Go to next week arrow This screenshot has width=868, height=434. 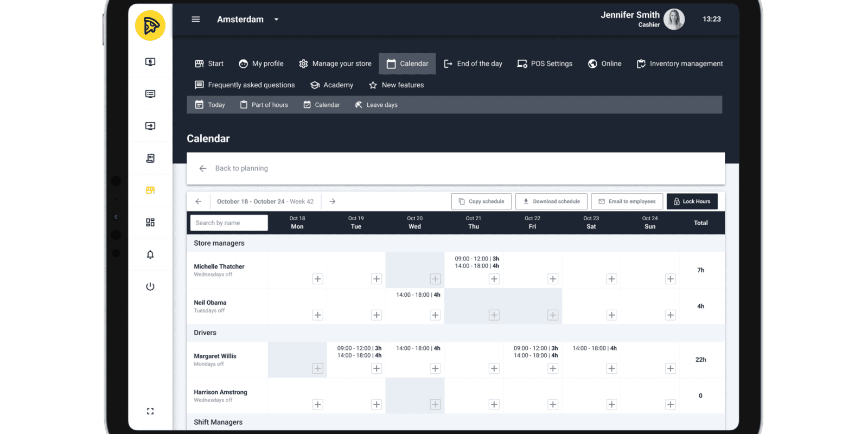(x=333, y=201)
